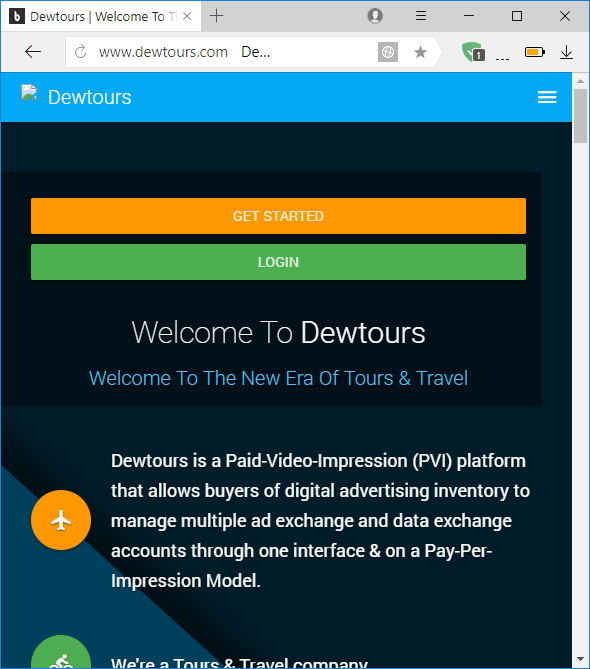Open a new tab with plus button

pos(217,16)
